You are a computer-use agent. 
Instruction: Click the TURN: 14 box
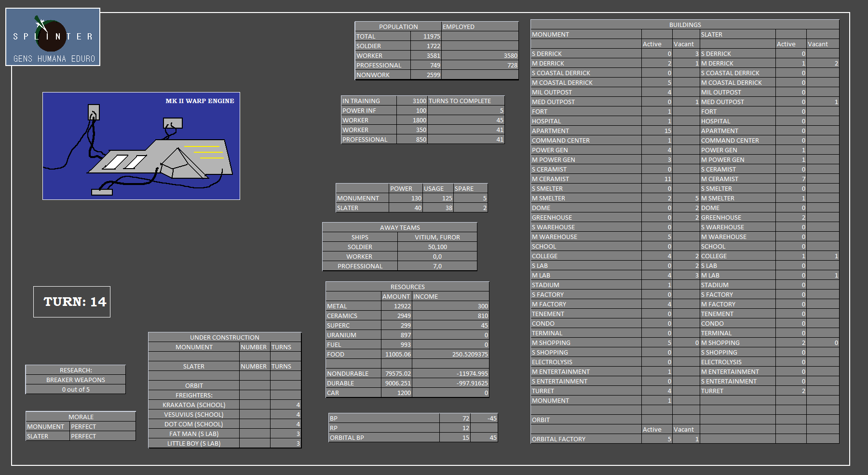click(72, 302)
